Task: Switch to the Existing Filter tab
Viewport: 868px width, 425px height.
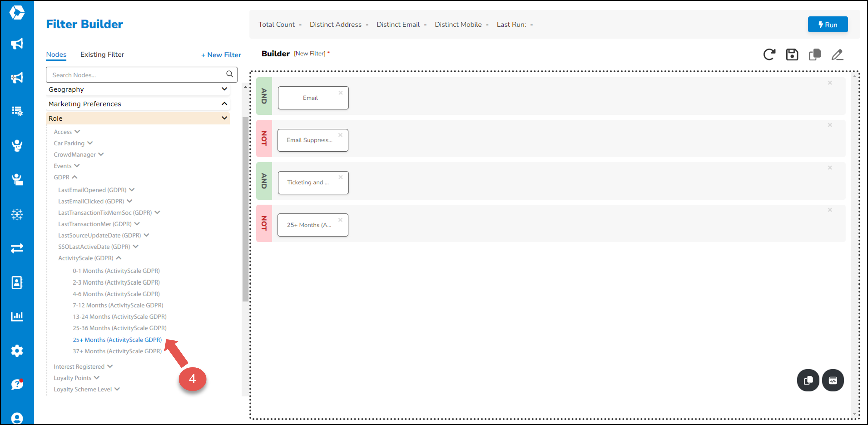Action: point(102,54)
